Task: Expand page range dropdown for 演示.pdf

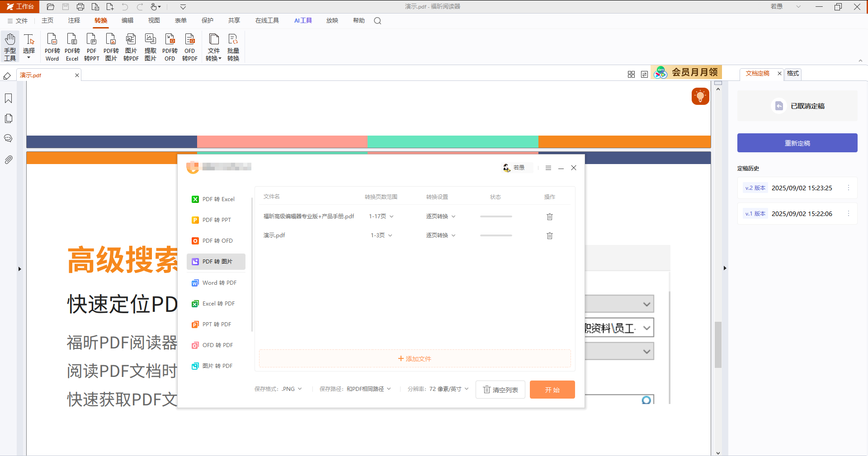Action: coord(382,235)
